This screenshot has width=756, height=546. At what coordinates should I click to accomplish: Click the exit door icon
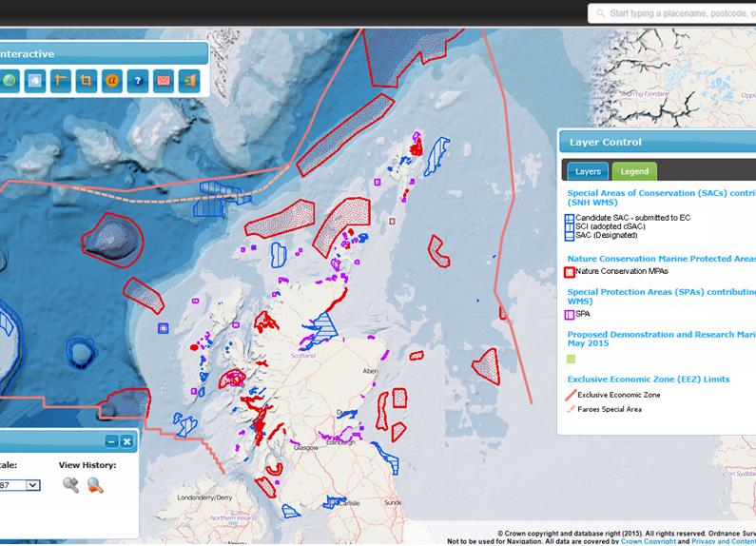point(188,80)
